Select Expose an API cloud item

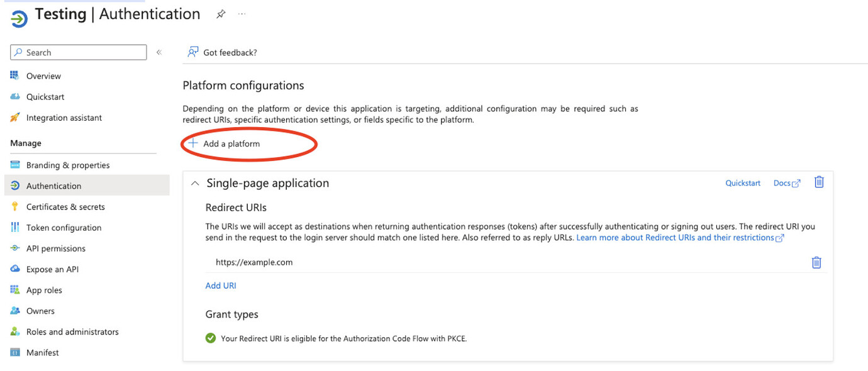coord(52,269)
